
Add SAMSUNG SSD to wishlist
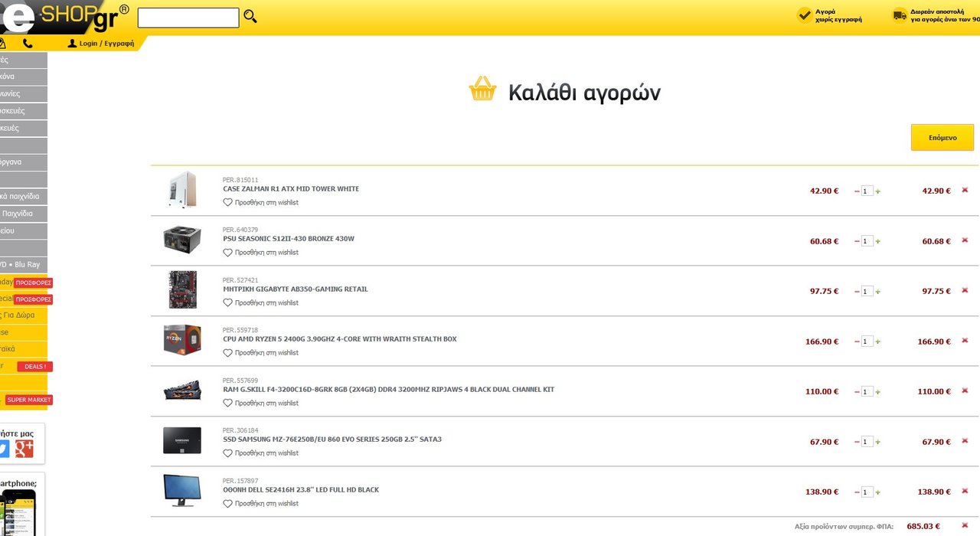[260, 453]
